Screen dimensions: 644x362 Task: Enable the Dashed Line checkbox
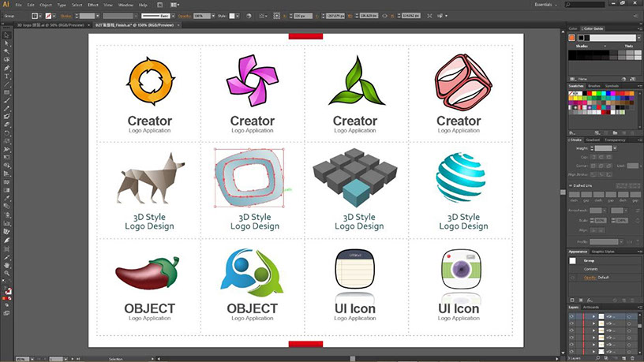coord(571,185)
